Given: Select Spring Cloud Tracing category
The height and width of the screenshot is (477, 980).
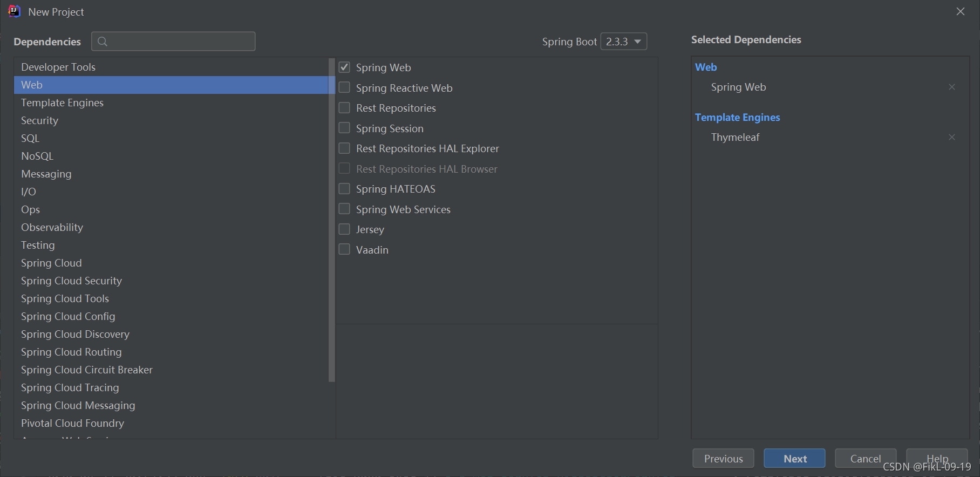Looking at the screenshot, I should click(x=171, y=387).
